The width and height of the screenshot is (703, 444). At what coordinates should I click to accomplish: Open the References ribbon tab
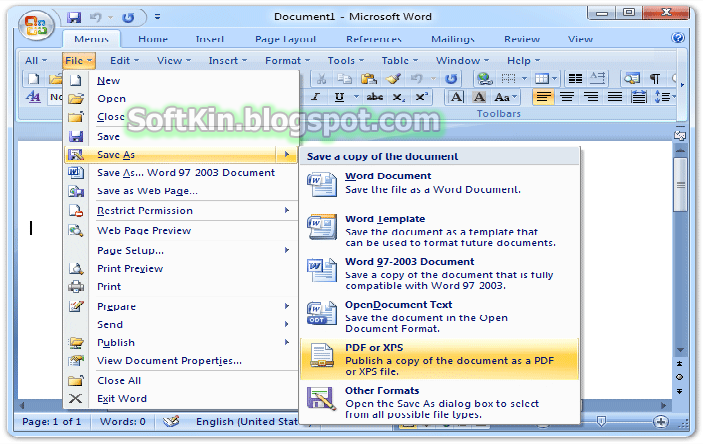(374, 39)
